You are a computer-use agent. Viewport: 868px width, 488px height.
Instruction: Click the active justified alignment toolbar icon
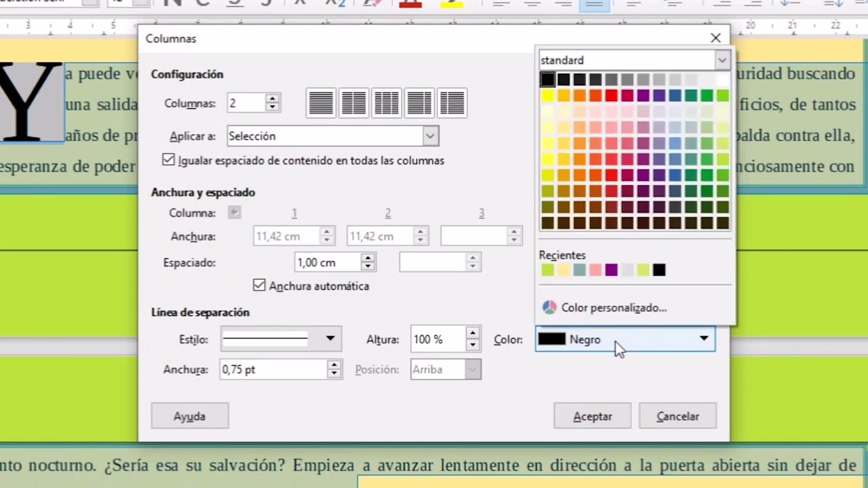[x=595, y=4]
